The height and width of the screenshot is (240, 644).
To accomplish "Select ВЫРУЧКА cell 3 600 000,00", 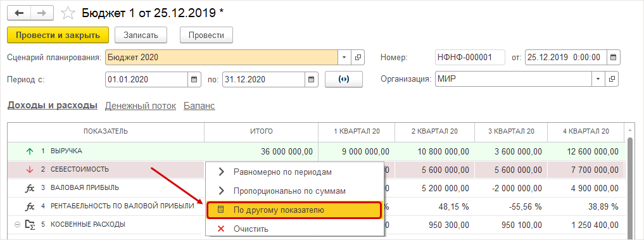I will (511, 151).
